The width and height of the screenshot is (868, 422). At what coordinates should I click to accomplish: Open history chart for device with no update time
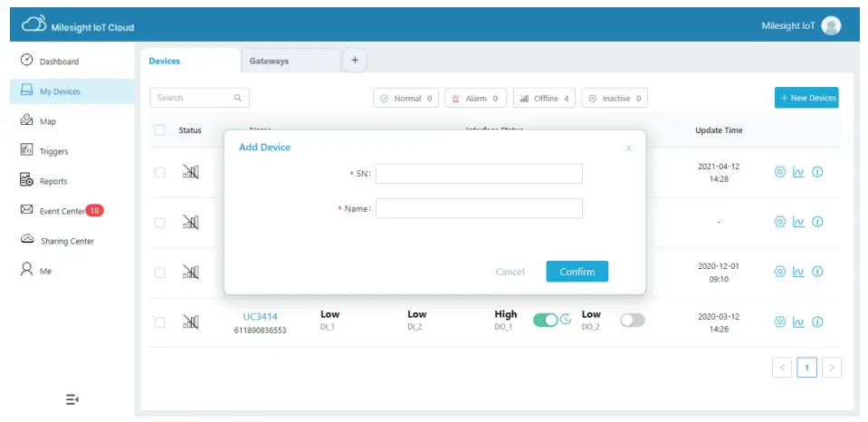tap(798, 222)
